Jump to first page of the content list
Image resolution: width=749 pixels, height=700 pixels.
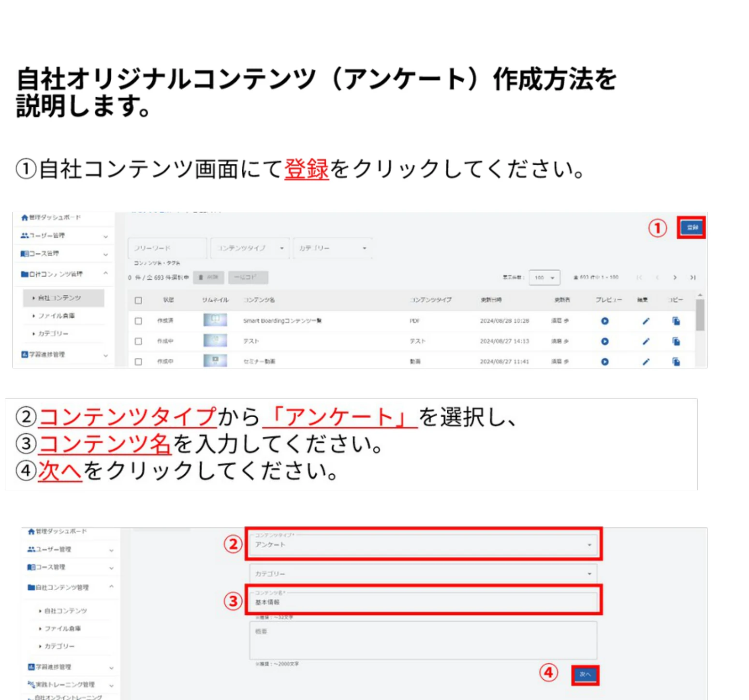(639, 277)
